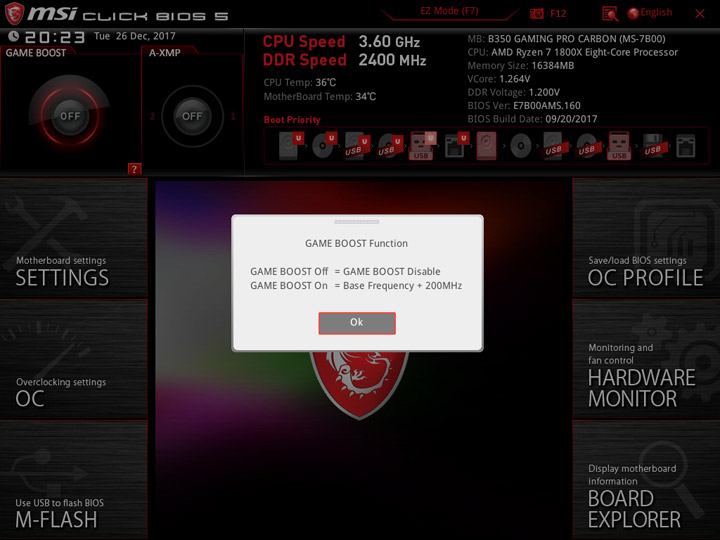Click the date Tue 26 Dec, 2017
This screenshot has height=540, width=720.
(x=135, y=36)
